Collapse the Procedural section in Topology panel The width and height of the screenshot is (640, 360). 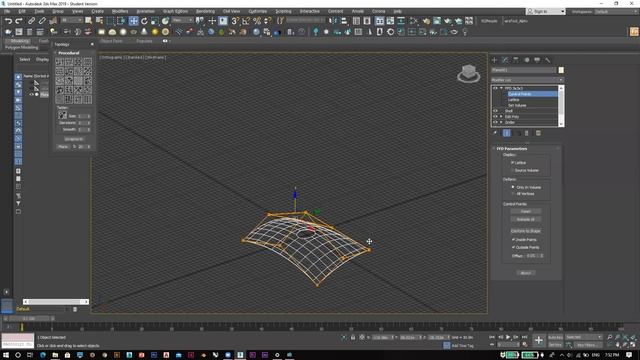[x=69, y=53]
